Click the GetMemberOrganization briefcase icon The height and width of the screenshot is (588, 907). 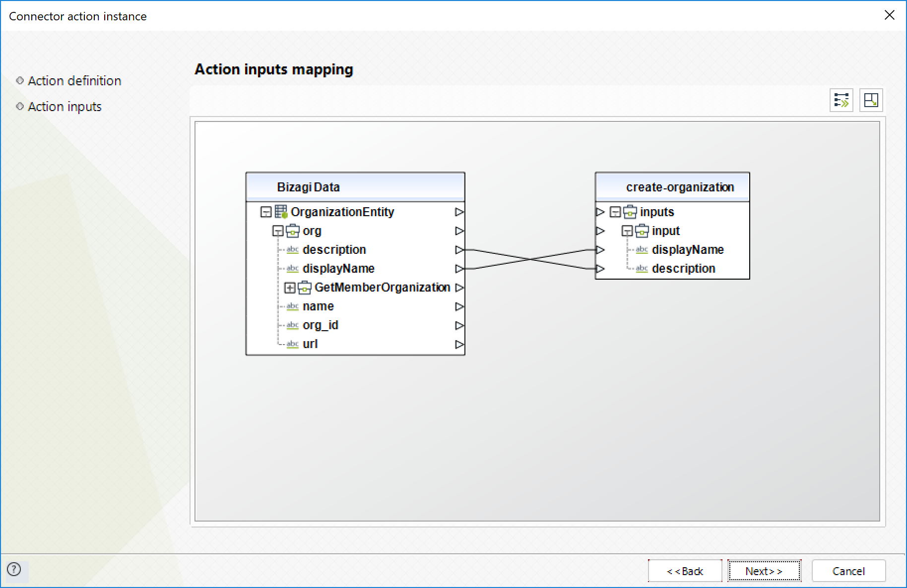(305, 287)
